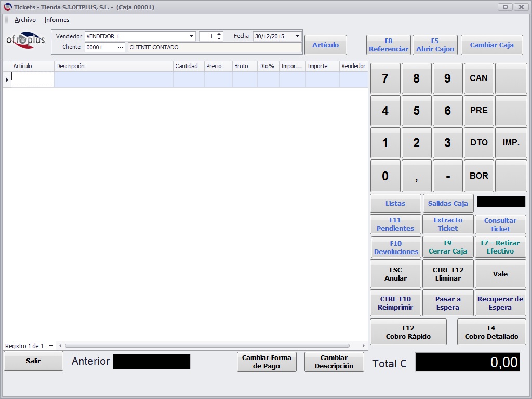Tap the CAN keypad key
The image size is (532, 399).
coord(478,78)
